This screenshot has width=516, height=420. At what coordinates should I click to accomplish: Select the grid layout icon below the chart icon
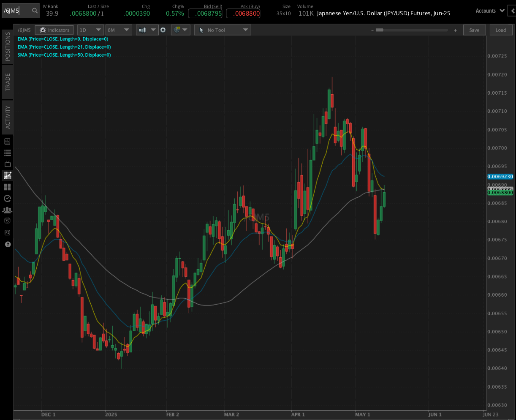coord(7,187)
